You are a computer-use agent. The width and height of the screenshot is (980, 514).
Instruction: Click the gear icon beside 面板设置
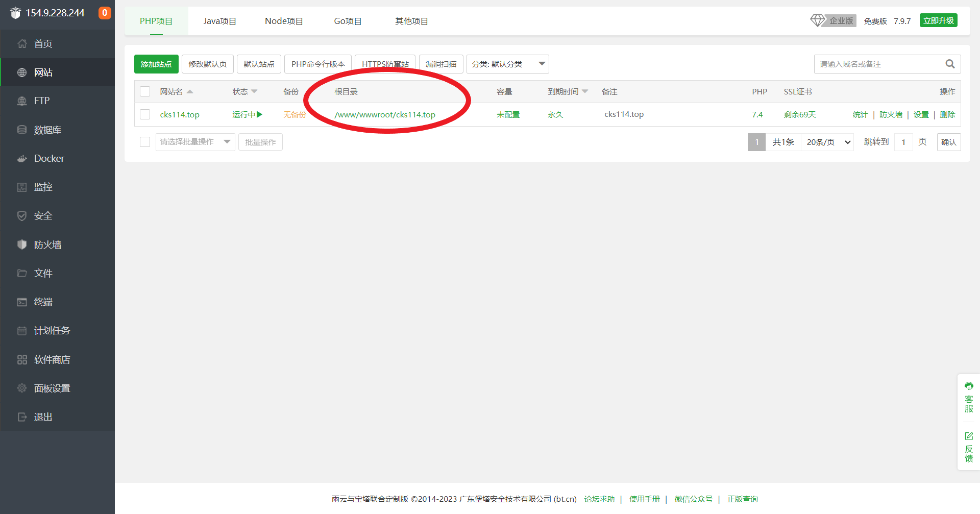22,388
